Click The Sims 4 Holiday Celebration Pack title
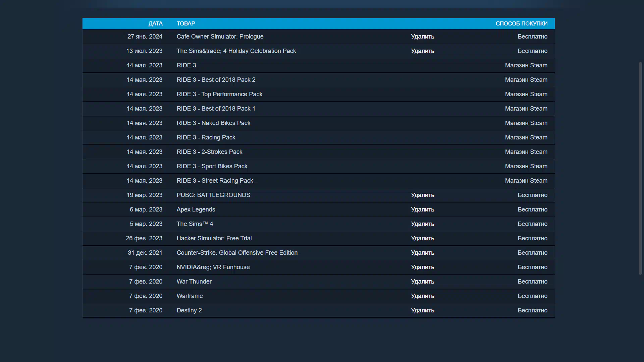This screenshot has width=644, height=362. 236,51
